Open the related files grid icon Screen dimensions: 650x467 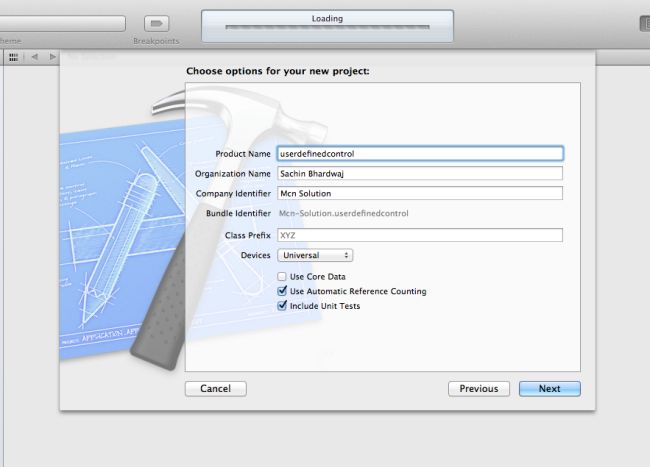click(13, 57)
